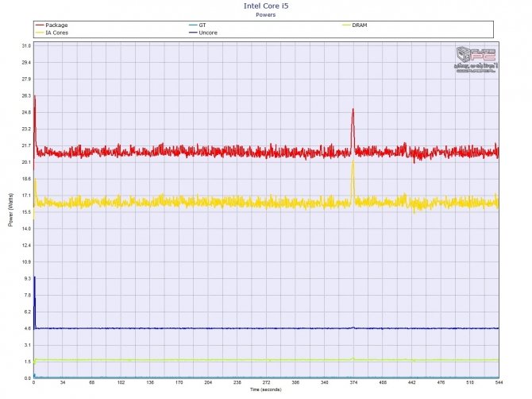Screen dimensions: 532x399
Task: Click the 102 seconds x-axis label
Action: click(121, 382)
